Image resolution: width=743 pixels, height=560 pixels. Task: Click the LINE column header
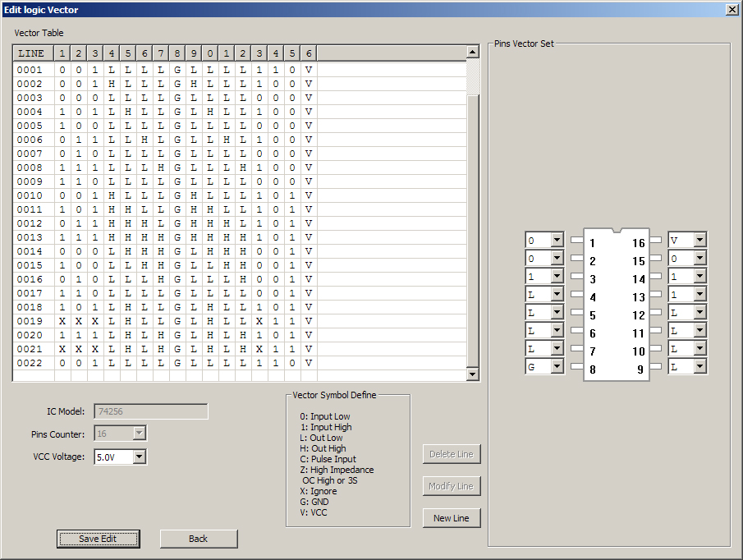click(30, 53)
